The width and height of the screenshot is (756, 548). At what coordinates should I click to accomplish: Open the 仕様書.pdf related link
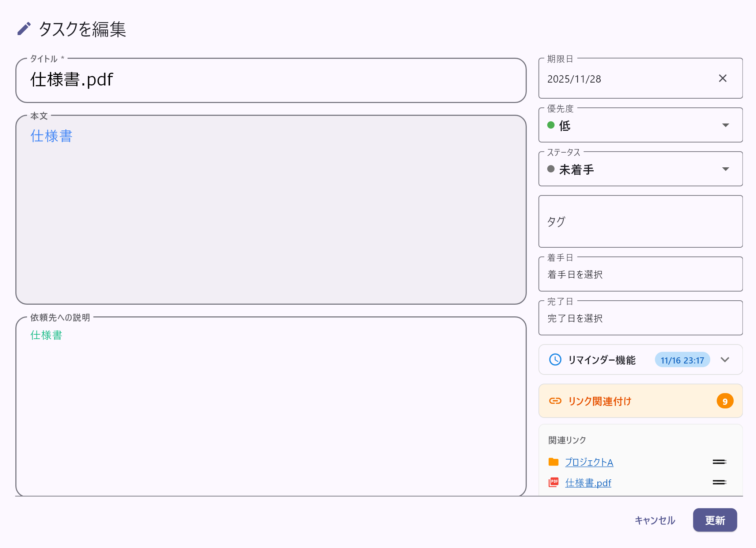(588, 482)
